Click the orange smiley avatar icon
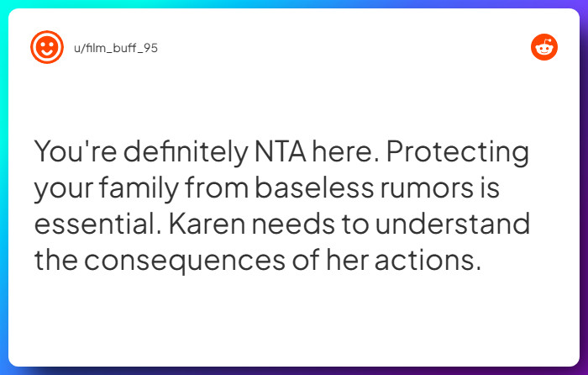The width and height of the screenshot is (588, 375). 46,47
